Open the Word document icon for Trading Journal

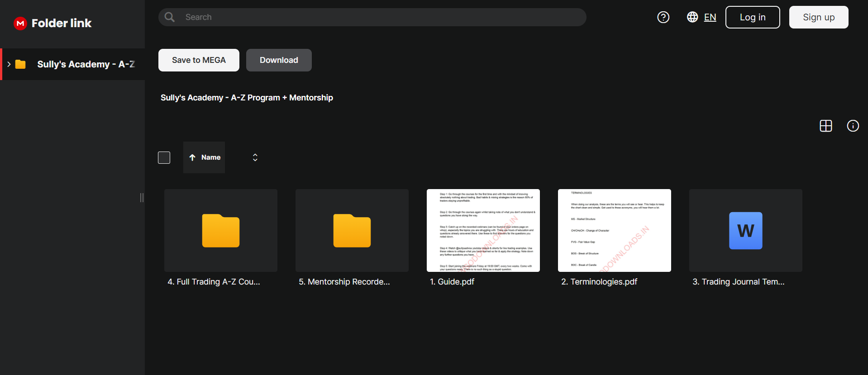[746, 231]
